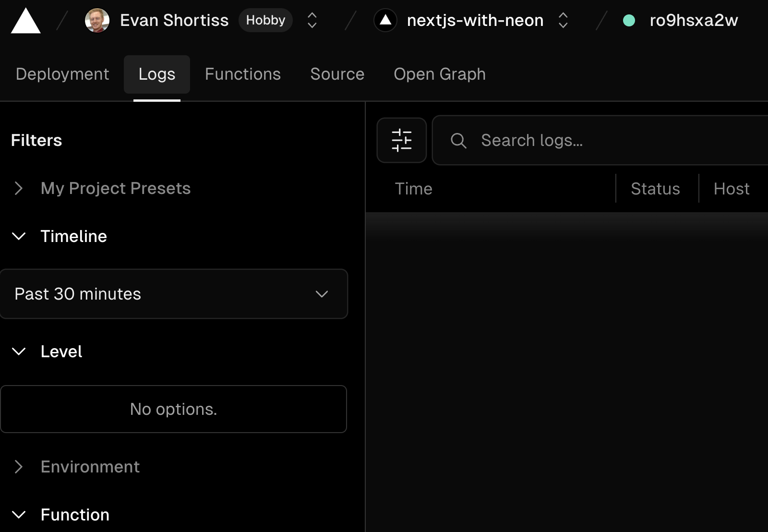This screenshot has height=532, width=768.
Task: Open the team switcher chevrons
Action: coord(312,20)
